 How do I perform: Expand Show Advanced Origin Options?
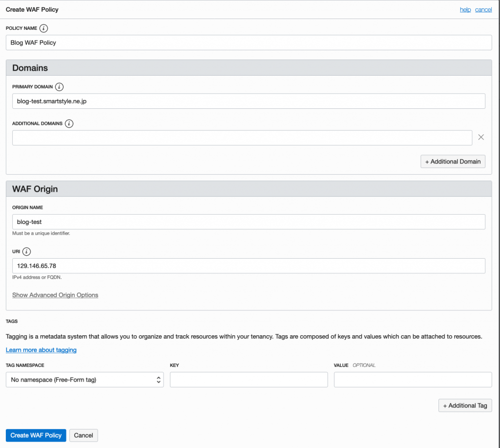(x=55, y=295)
